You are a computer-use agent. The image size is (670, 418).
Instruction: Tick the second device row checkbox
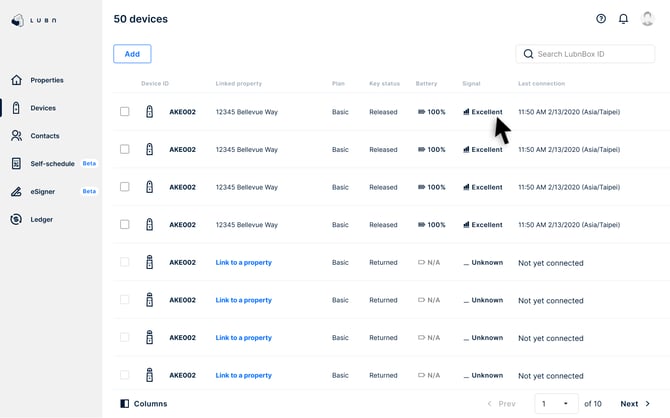tap(125, 150)
